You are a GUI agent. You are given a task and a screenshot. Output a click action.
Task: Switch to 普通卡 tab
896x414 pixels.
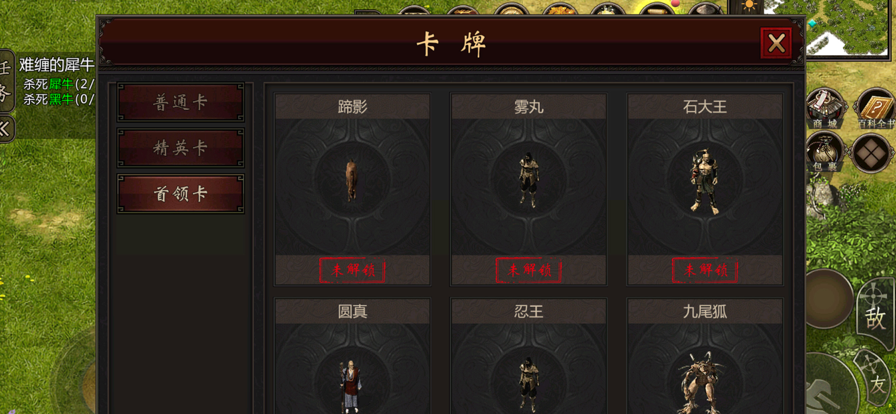(181, 103)
